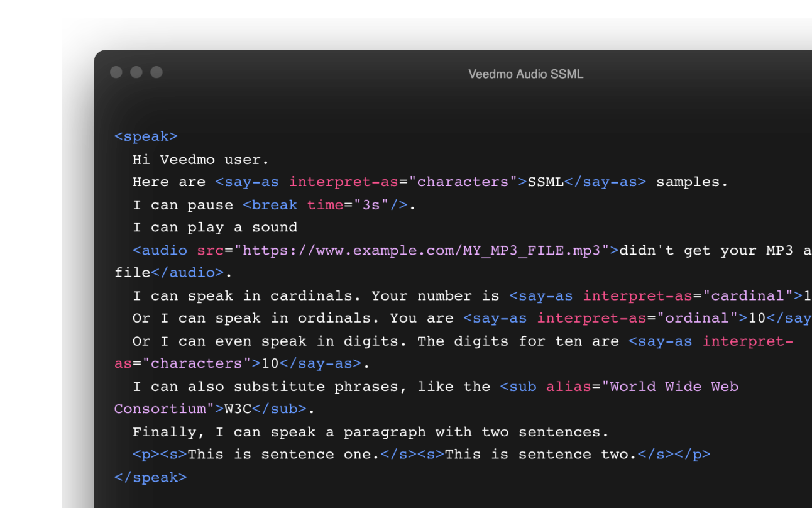Click the opening <p> tag
The height and width of the screenshot is (513, 812).
pyautogui.click(x=146, y=455)
